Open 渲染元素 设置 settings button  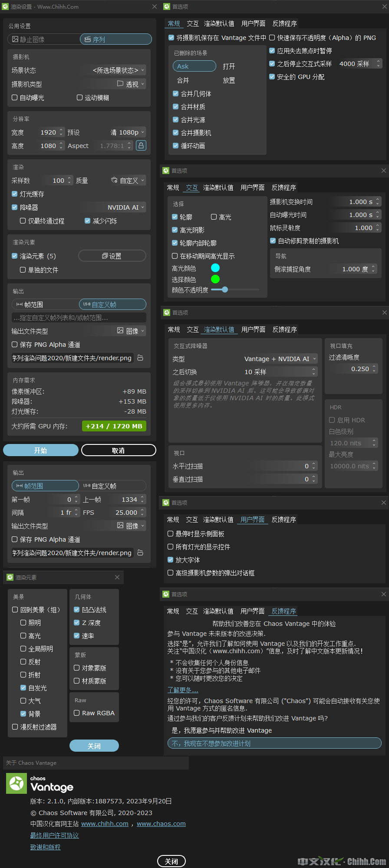pyautogui.click(x=112, y=256)
